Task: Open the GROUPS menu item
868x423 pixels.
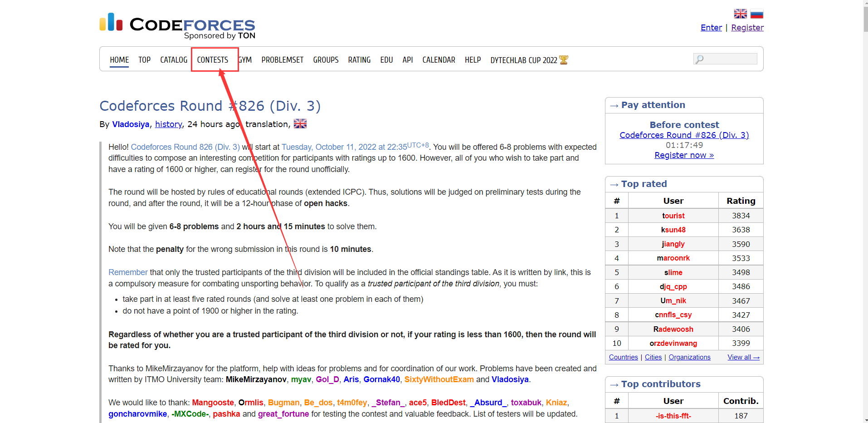Action: (326, 60)
